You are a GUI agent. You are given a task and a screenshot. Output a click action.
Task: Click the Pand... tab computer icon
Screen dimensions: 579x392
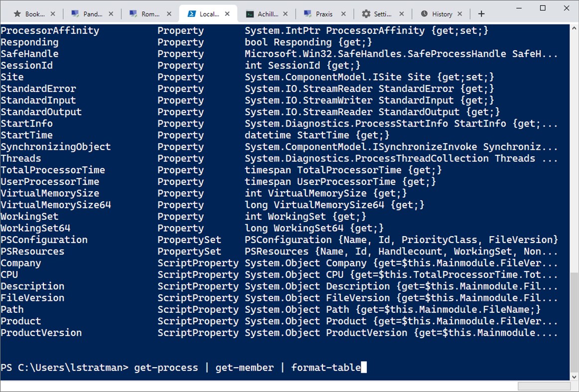point(75,14)
